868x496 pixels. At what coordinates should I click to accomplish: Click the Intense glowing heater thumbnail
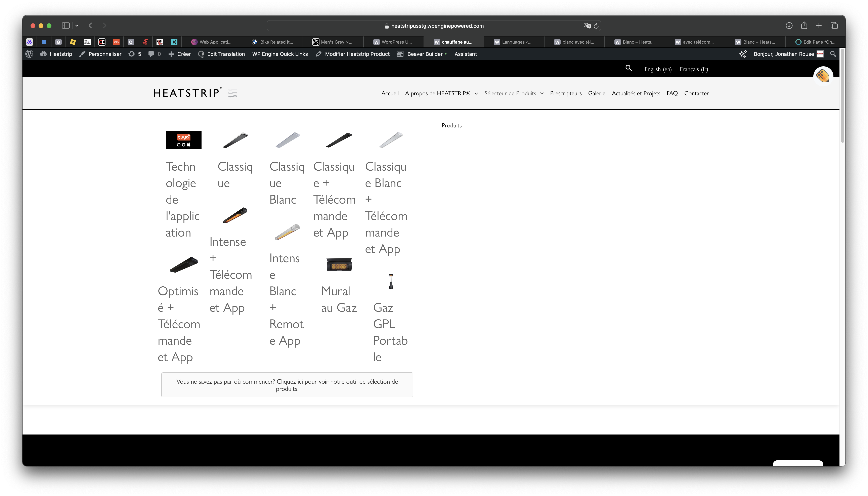(235, 215)
